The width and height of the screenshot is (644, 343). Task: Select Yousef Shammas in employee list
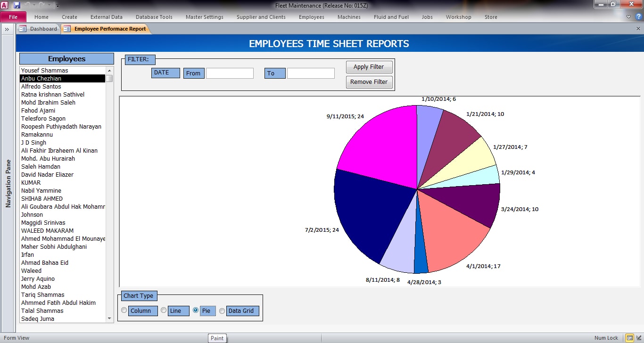63,71
